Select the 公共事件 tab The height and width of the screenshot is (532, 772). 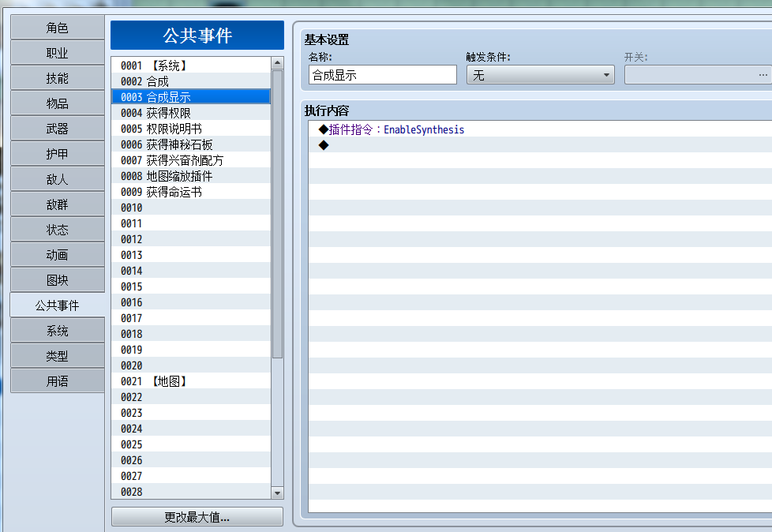click(x=57, y=305)
